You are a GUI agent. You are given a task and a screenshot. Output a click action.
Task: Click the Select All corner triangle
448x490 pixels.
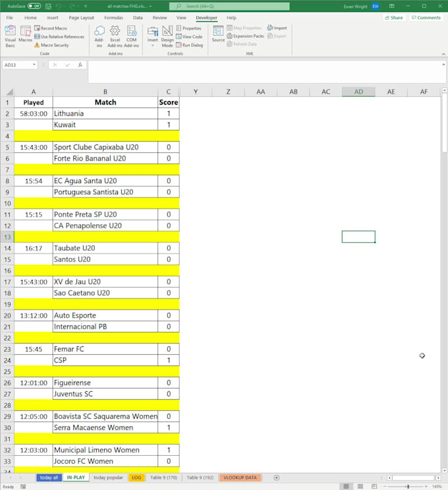(x=10, y=92)
